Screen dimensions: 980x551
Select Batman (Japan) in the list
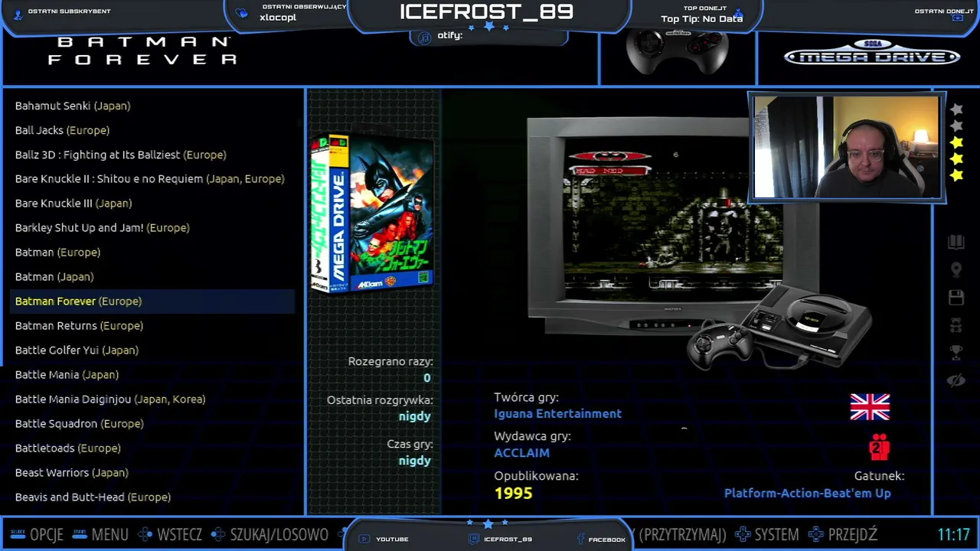(x=54, y=277)
